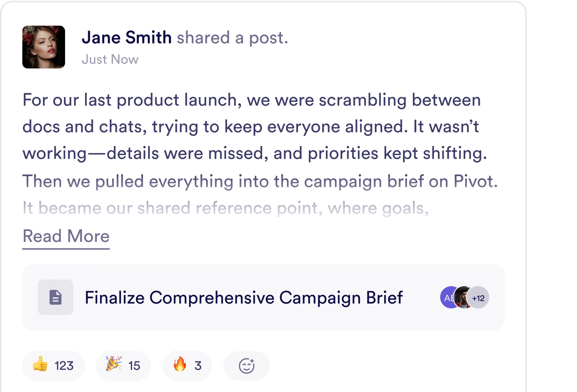Open the add reaction smiley picker
Screen dimensions: 577x392
tap(247, 366)
